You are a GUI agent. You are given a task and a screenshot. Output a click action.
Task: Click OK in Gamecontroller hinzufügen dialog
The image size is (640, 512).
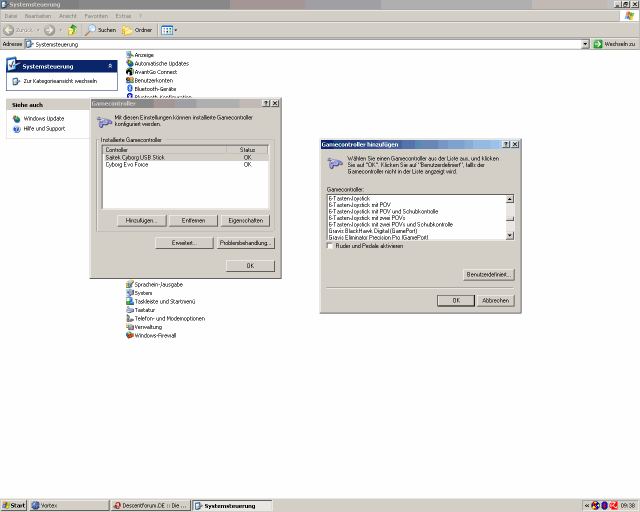click(x=456, y=301)
